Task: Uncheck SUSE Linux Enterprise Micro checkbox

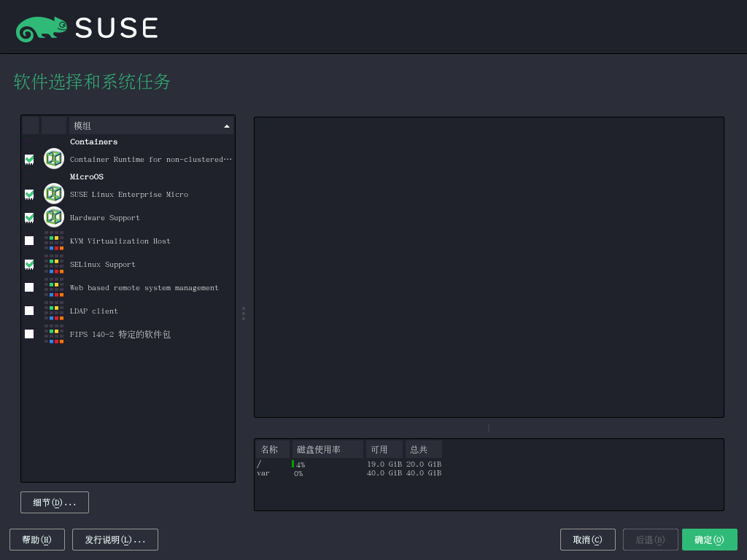Action: (29, 194)
